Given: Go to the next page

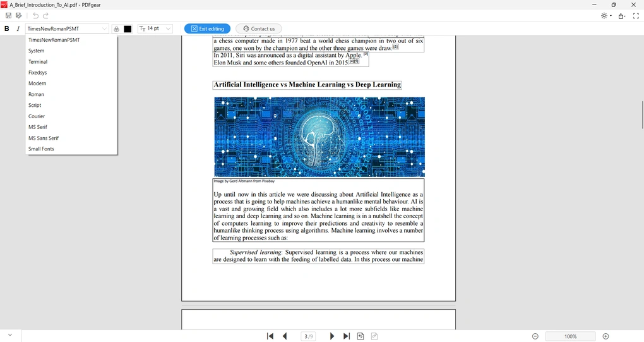Looking at the screenshot, I should [x=332, y=336].
